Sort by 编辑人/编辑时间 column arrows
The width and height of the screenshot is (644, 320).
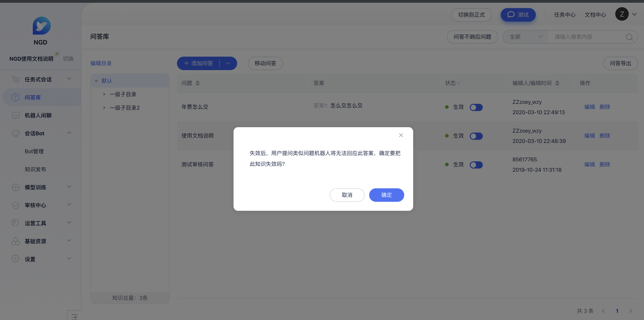[x=557, y=83]
